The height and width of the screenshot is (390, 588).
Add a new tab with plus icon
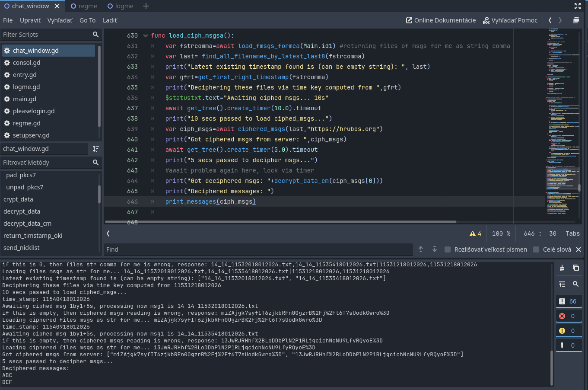[x=146, y=6]
